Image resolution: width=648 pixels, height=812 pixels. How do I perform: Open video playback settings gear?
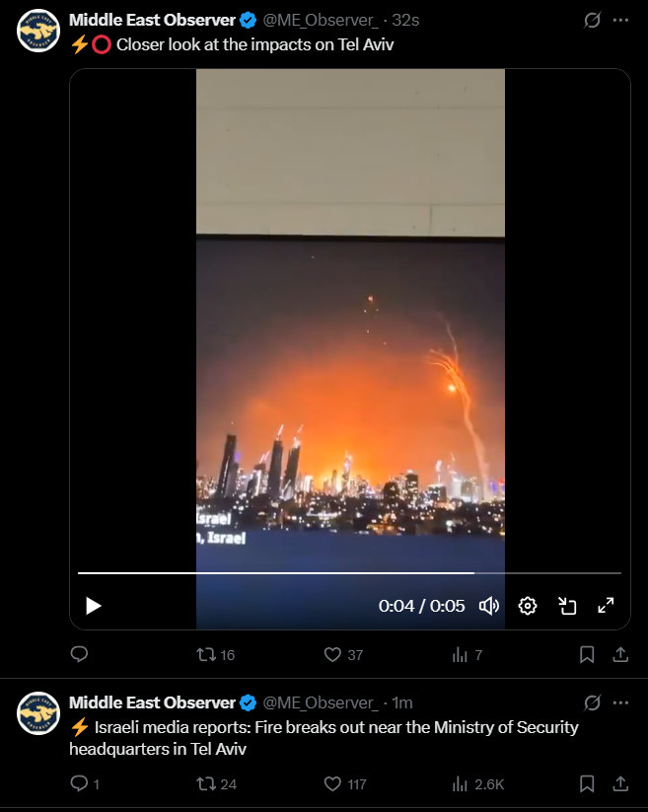point(528,606)
